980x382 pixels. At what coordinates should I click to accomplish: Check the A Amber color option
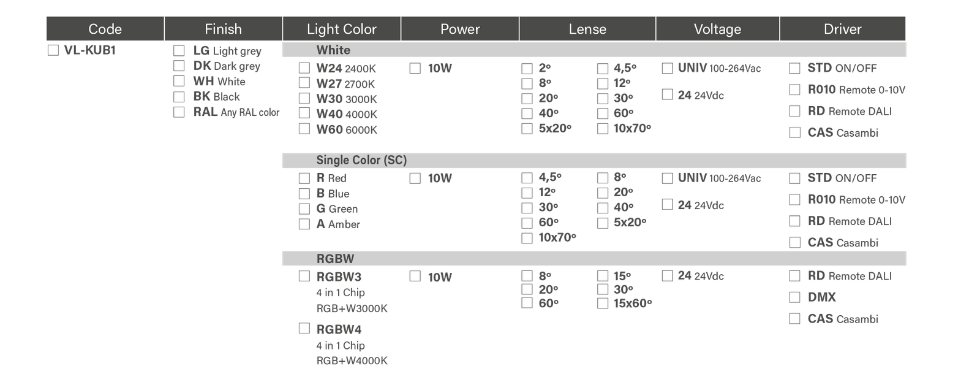[304, 224]
